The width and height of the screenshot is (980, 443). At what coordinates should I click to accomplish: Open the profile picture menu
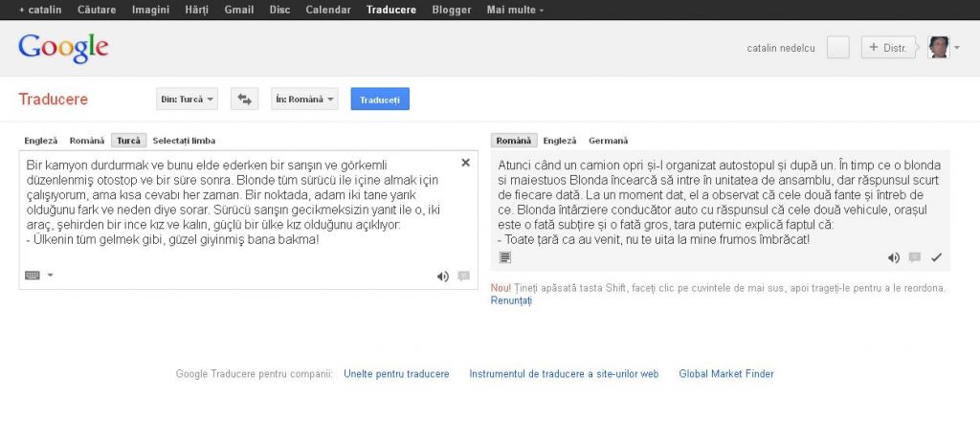click(938, 48)
